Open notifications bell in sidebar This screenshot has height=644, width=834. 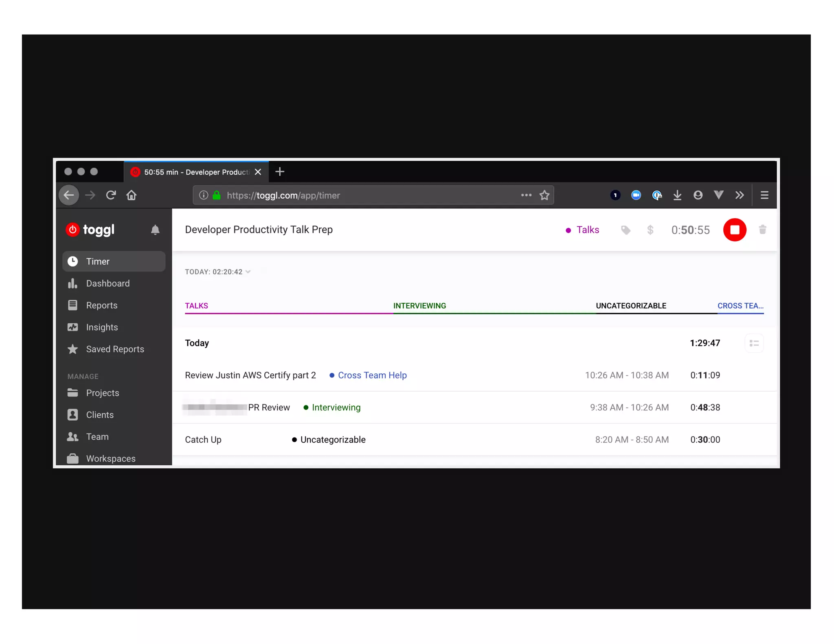click(155, 230)
